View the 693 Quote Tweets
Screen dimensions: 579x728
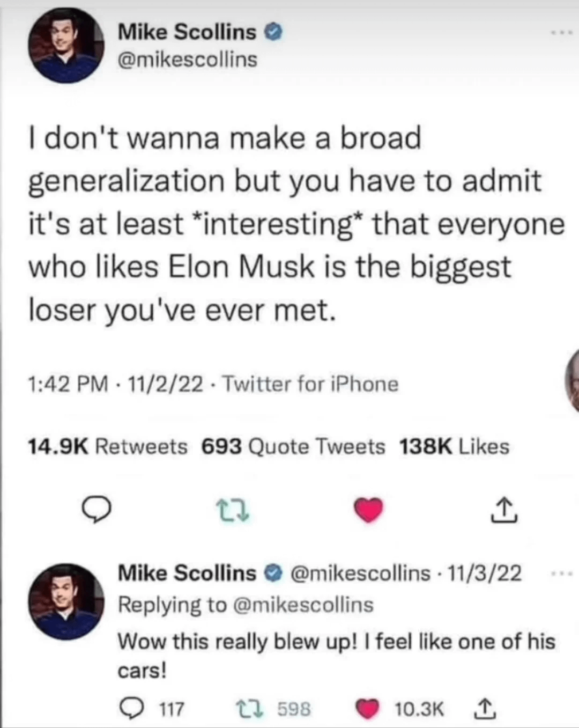click(293, 446)
